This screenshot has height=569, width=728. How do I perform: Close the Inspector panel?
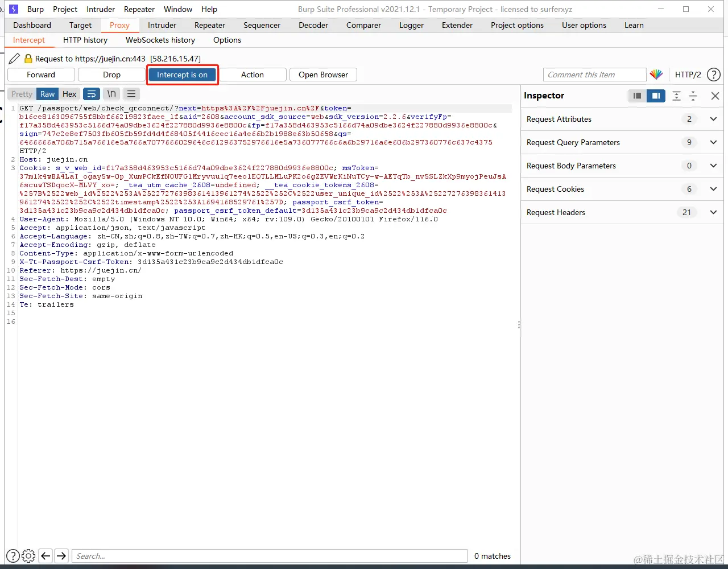click(715, 96)
